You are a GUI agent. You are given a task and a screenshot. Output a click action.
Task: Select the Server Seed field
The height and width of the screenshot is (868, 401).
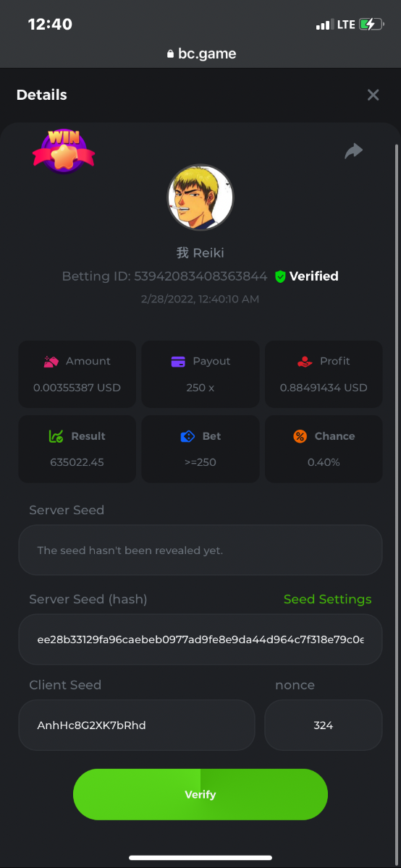click(x=200, y=550)
